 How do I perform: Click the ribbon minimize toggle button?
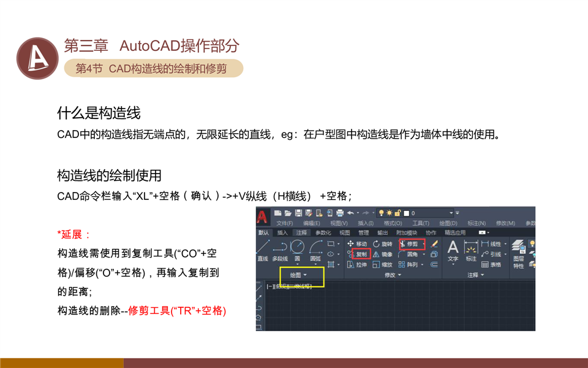[x=483, y=233]
